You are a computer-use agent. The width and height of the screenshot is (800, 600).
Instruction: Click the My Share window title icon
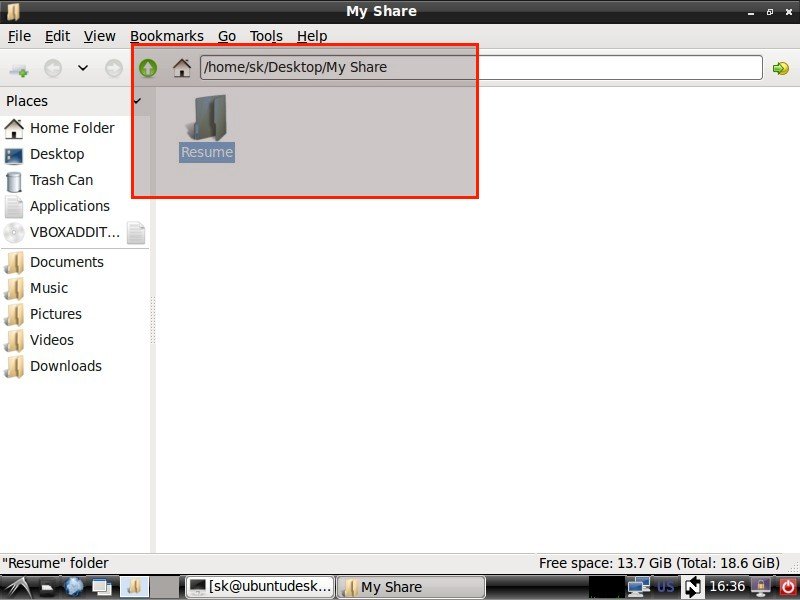pos(13,11)
